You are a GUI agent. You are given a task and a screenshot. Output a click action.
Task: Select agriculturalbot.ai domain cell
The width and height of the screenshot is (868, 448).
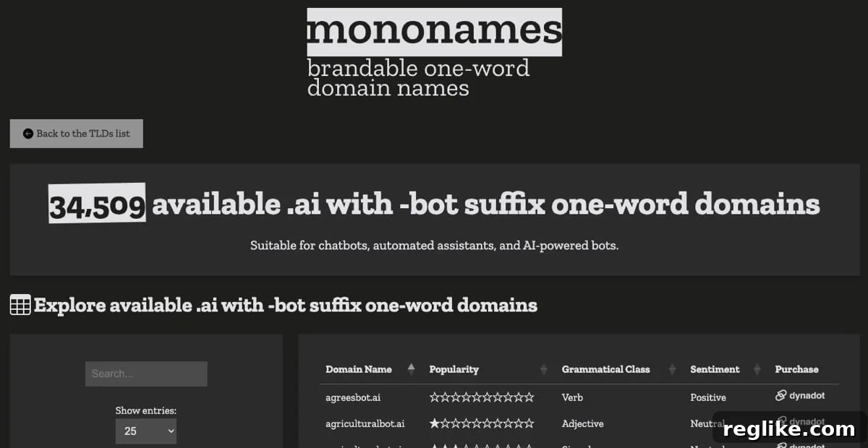pos(365,423)
